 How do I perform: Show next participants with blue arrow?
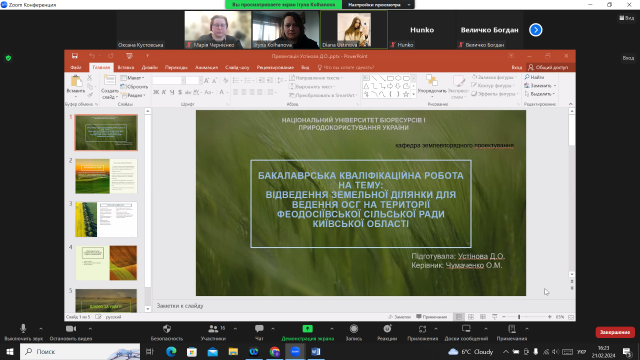(x=536, y=30)
